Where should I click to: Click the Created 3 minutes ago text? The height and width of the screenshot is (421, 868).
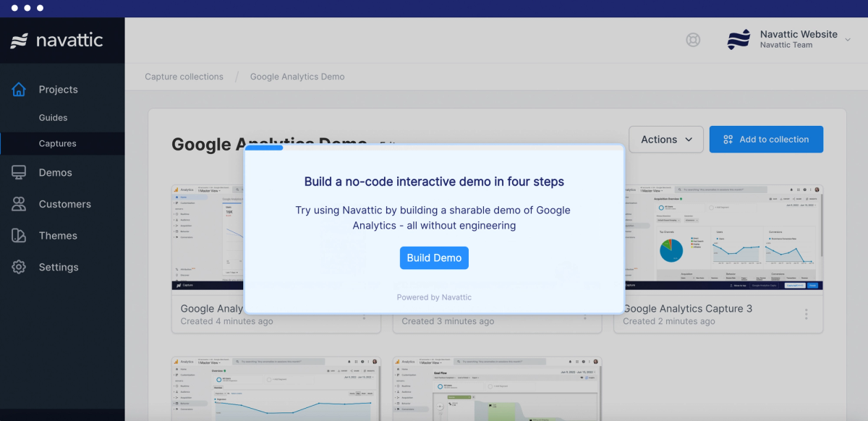[x=448, y=321]
